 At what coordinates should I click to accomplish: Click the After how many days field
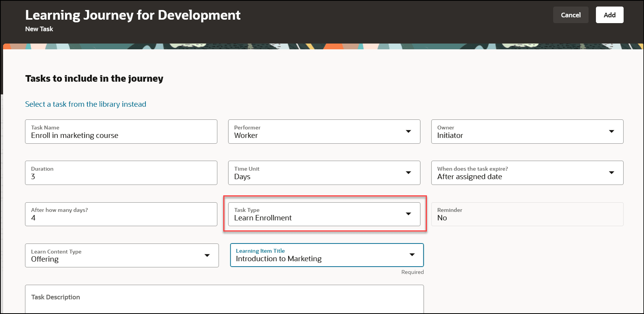121,214
